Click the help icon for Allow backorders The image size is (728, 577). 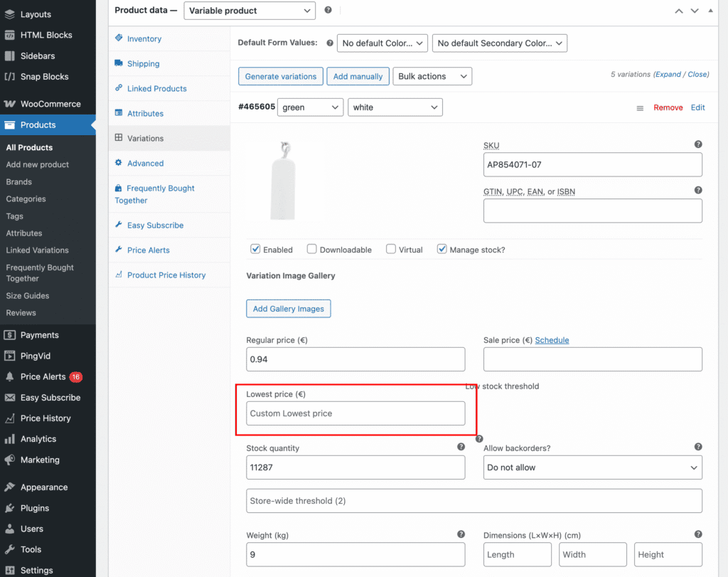coord(698,447)
